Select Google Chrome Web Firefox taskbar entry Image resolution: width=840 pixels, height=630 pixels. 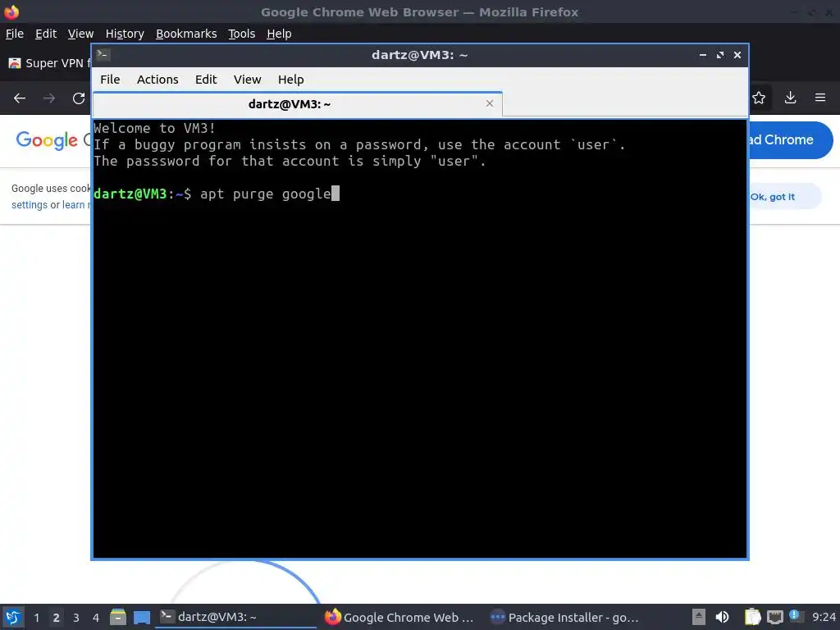(400, 617)
